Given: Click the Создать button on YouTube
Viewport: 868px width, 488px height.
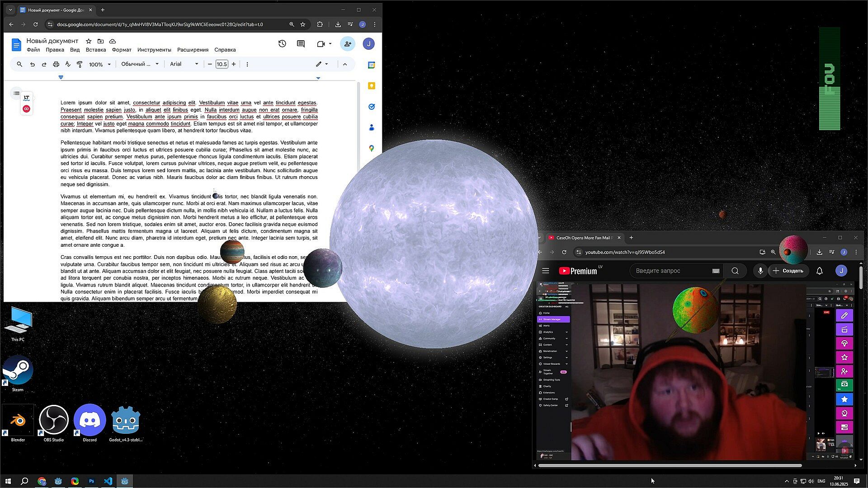Looking at the screenshot, I should coord(788,271).
